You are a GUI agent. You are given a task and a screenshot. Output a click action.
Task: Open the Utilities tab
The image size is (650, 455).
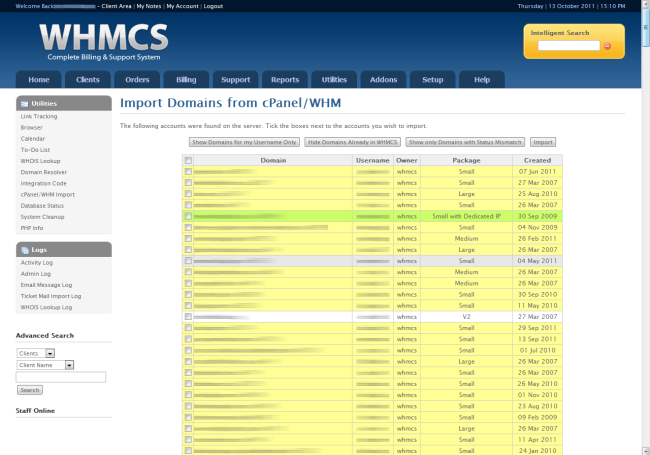334,80
